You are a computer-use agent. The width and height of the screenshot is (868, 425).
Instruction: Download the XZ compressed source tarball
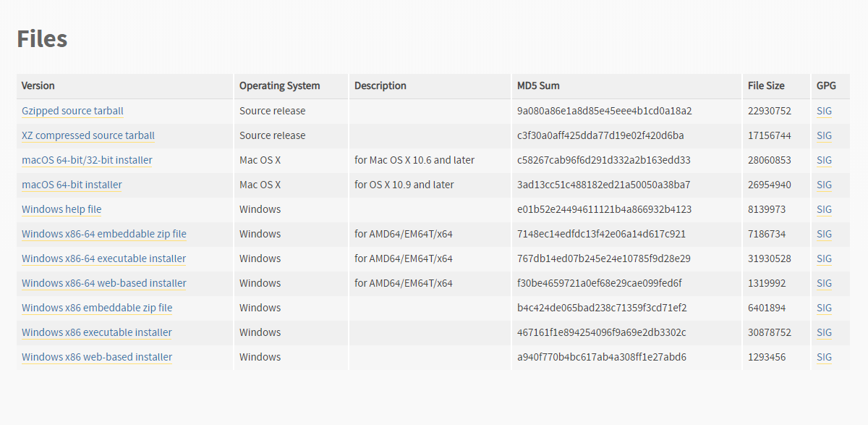point(88,135)
